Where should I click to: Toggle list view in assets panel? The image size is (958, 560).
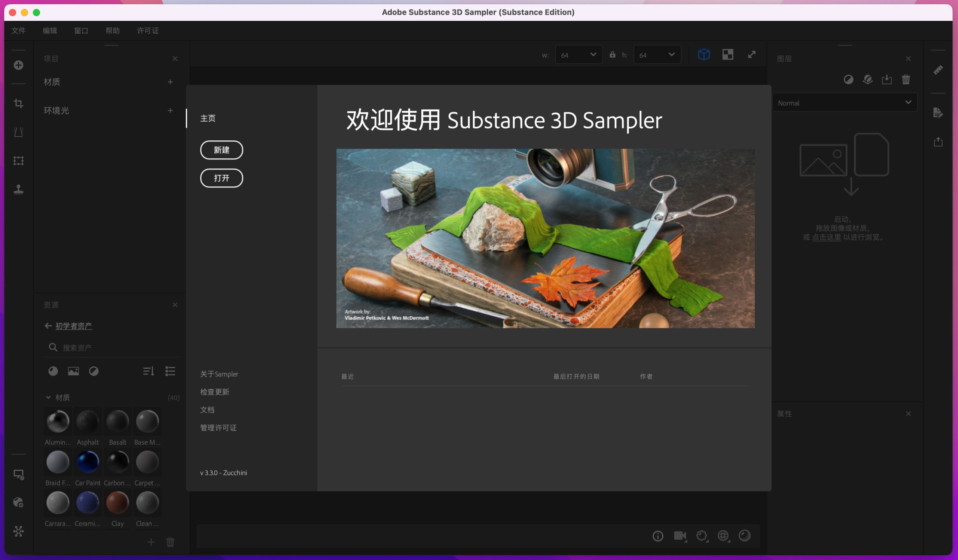170,371
